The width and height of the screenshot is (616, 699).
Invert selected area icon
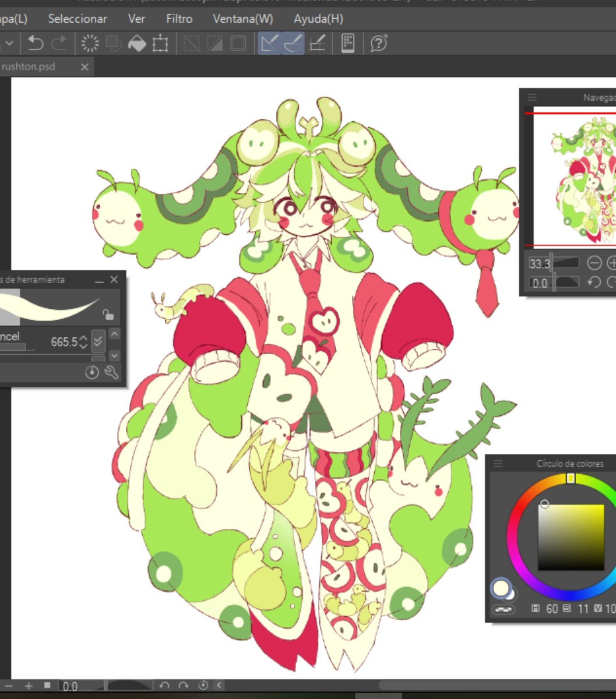click(214, 44)
